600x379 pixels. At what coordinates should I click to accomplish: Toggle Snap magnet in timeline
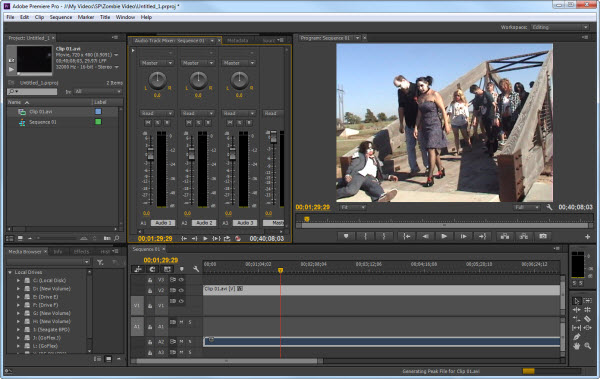tap(152, 269)
